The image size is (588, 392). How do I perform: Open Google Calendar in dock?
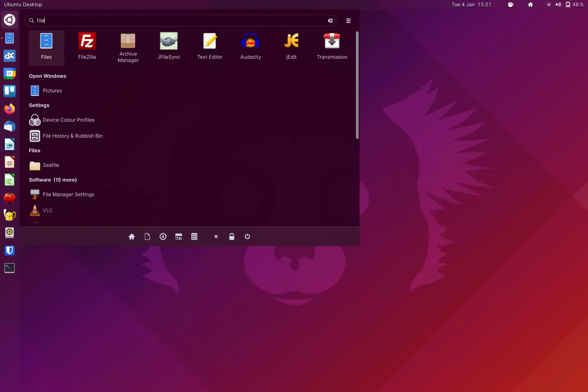coord(10,73)
